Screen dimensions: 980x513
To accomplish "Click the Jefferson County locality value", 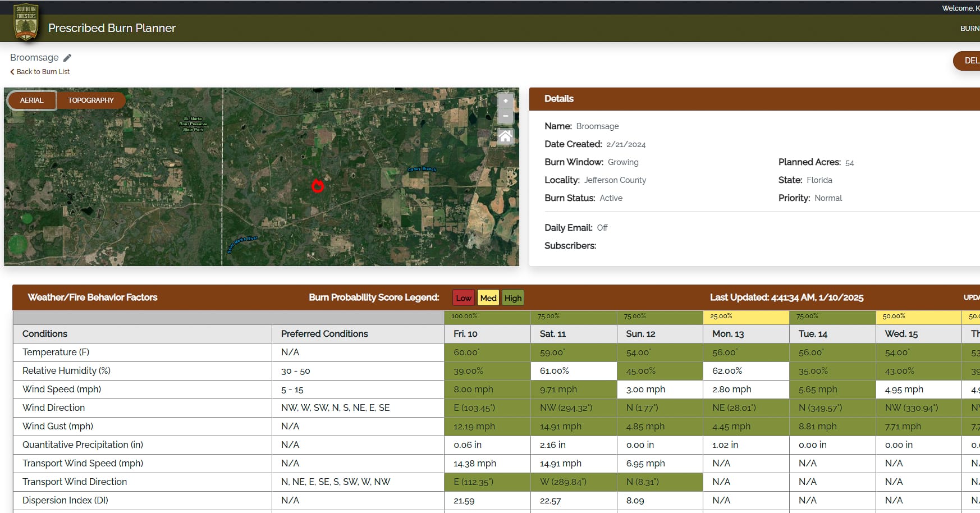I will click(x=615, y=180).
